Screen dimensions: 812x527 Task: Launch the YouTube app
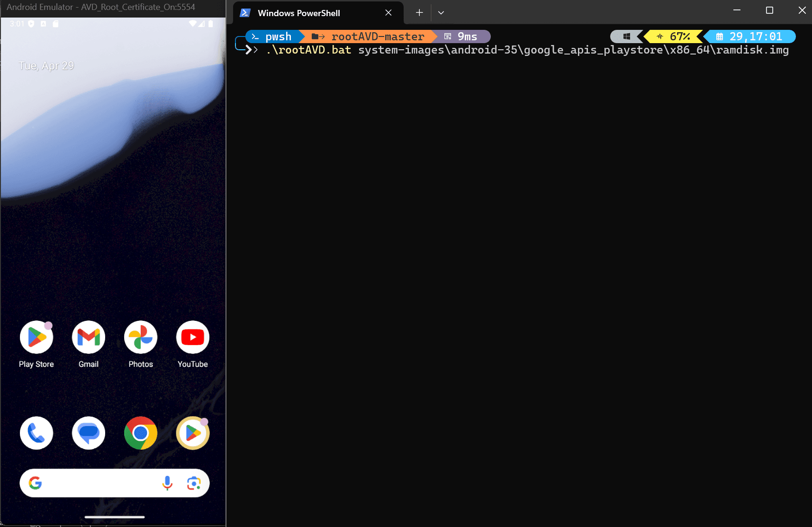pyautogui.click(x=193, y=337)
